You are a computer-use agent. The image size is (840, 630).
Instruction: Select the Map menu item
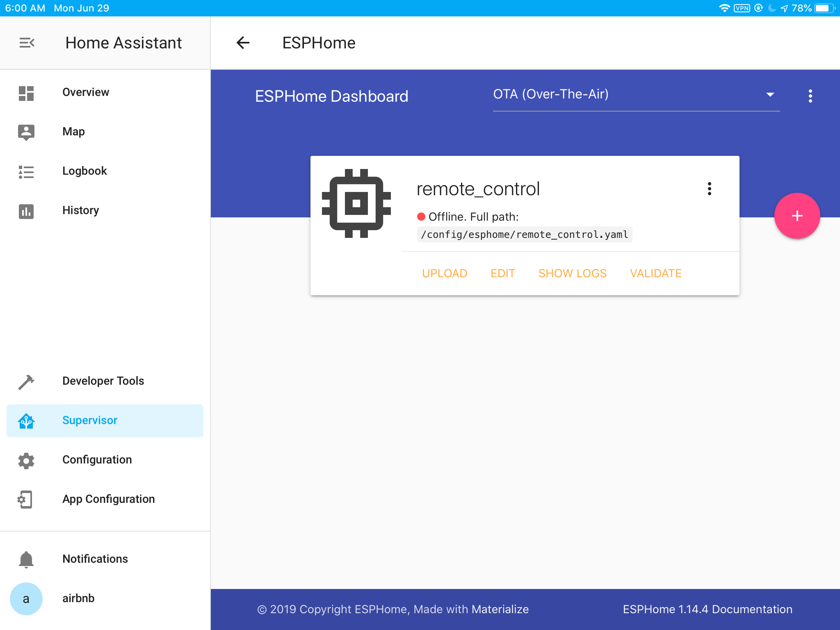pyautogui.click(x=105, y=132)
